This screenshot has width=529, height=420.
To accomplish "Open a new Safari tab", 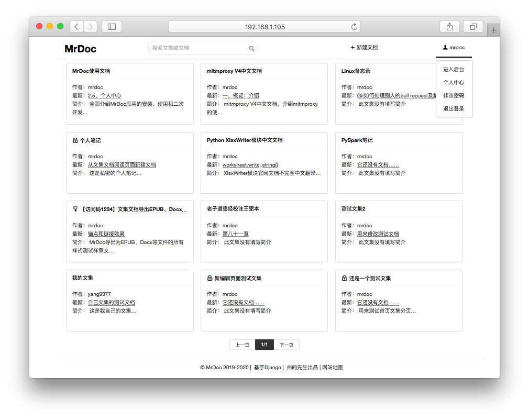I will click(493, 30).
